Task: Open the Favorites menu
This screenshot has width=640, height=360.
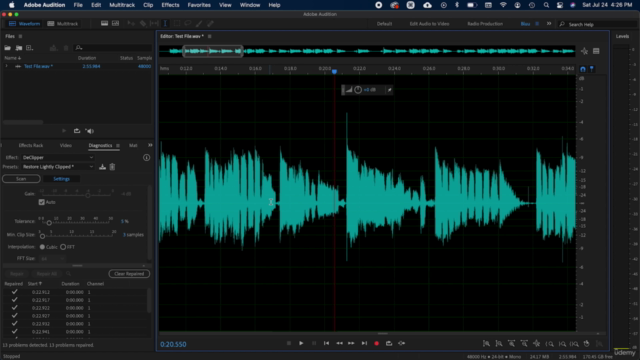Action: click(x=199, y=5)
